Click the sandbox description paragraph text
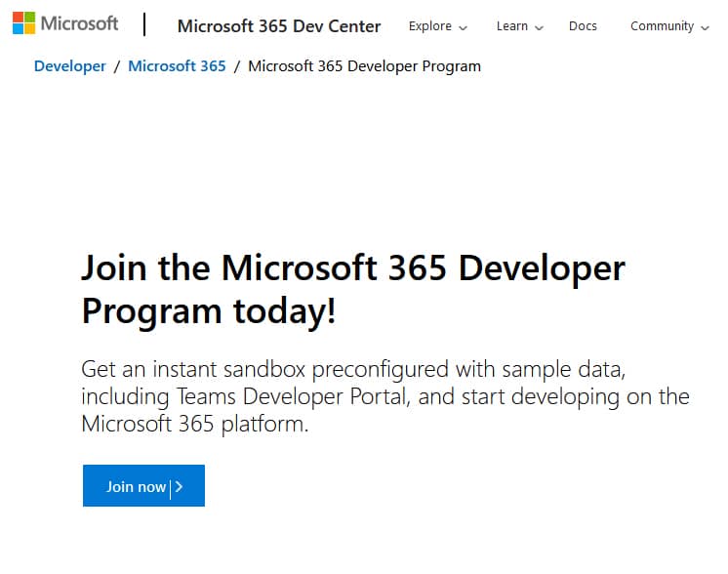 coord(384,396)
